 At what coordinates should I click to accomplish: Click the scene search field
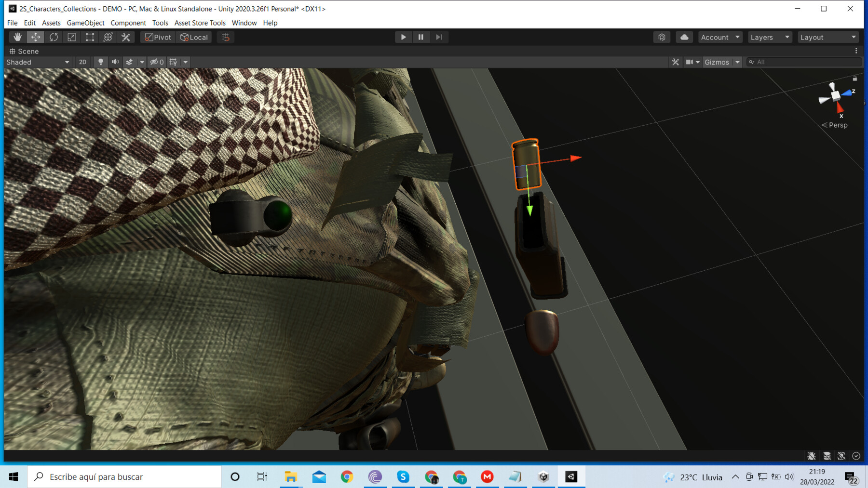click(804, 62)
